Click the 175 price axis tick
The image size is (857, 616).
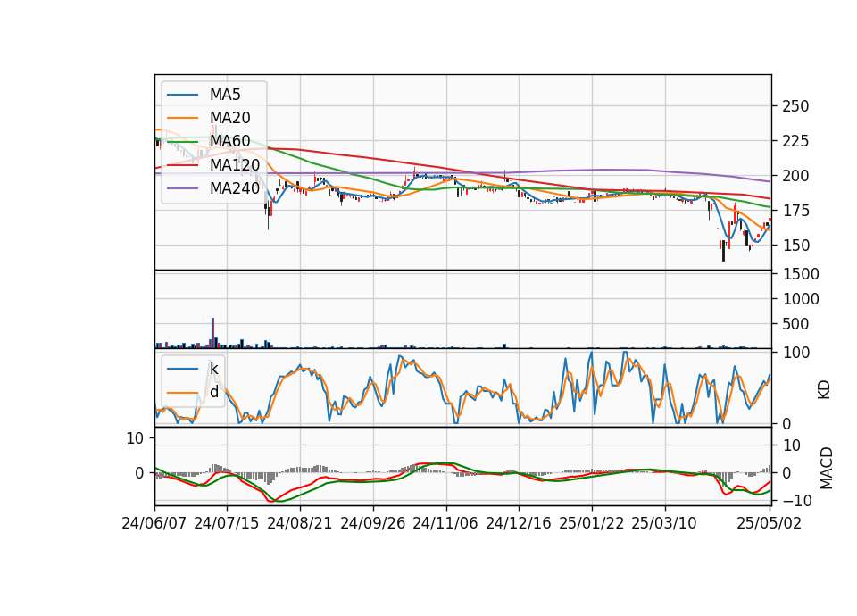coord(795,211)
